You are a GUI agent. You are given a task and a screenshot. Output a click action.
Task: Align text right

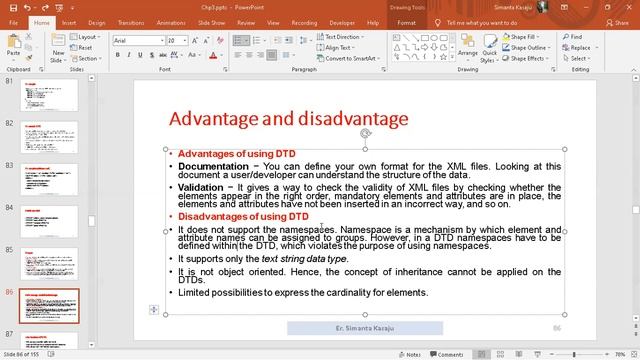[260, 55]
